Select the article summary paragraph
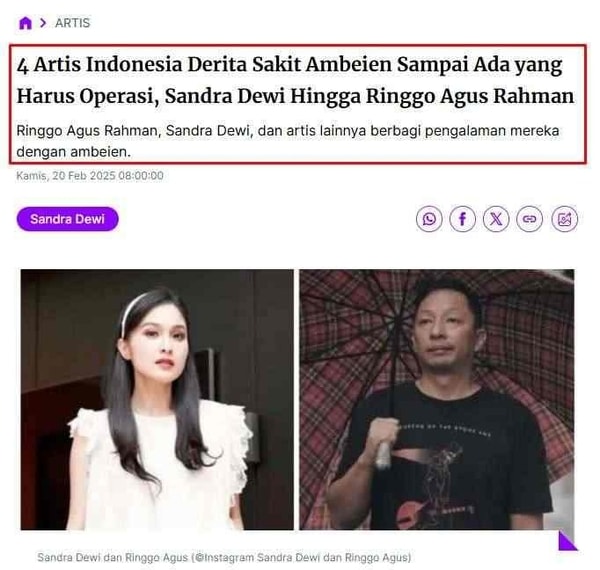The image size is (600, 570). coord(287,141)
